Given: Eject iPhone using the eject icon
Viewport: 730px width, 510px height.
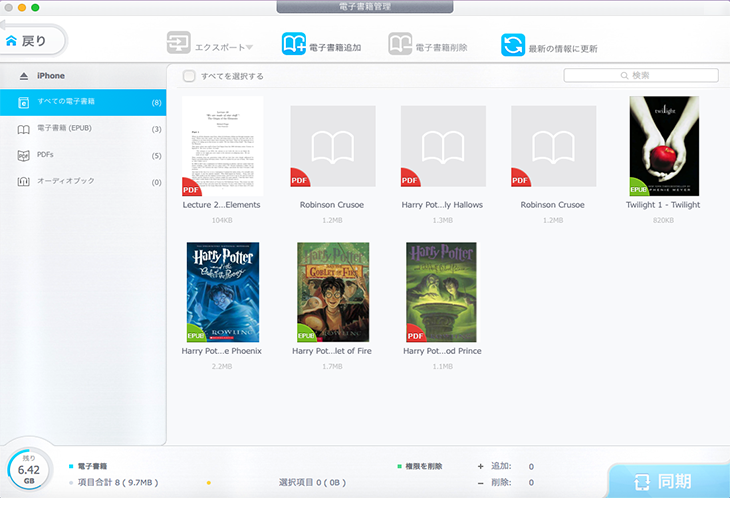Looking at the screenshot, I should coord(24,76).
